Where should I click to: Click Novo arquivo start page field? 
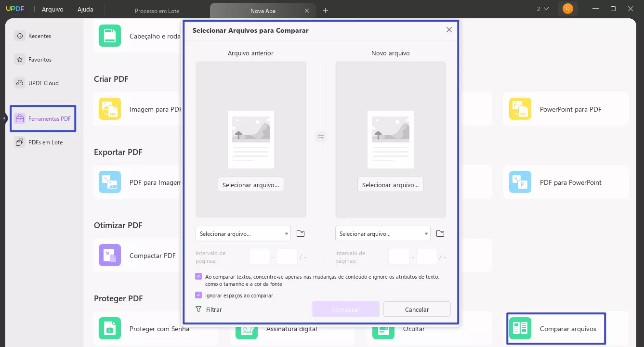399,257
